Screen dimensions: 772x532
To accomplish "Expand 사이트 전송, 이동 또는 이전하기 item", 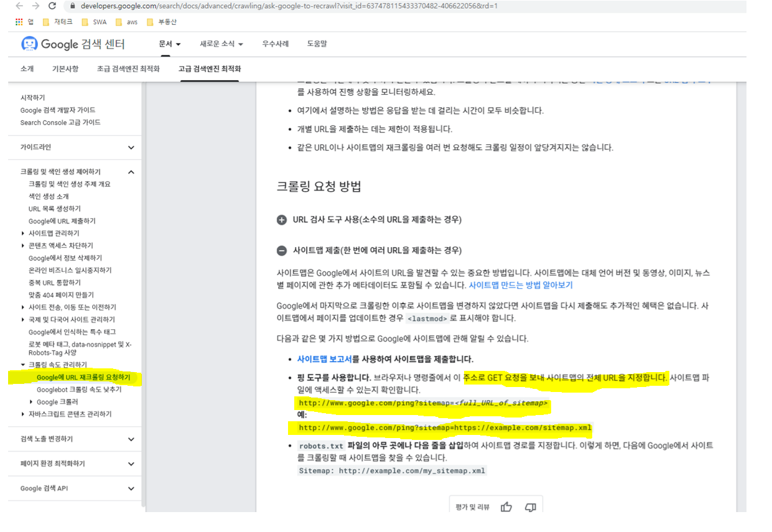I will pyautogui.click(x=23, y=307).
